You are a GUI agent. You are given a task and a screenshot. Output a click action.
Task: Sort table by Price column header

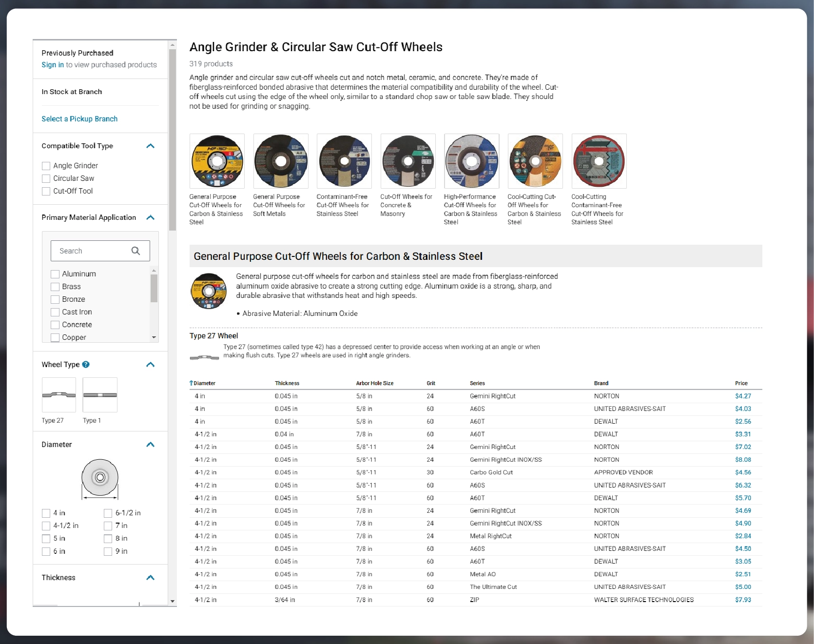741,383
